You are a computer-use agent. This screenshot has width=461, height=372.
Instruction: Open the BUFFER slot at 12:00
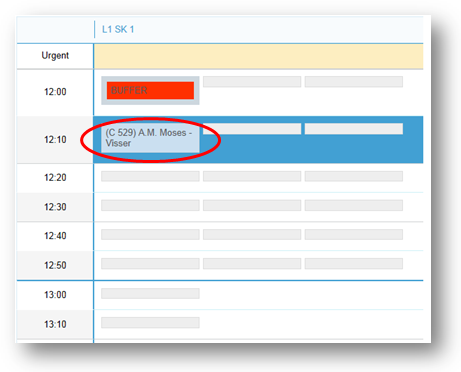pyautogui.click(x=150, y=90)
